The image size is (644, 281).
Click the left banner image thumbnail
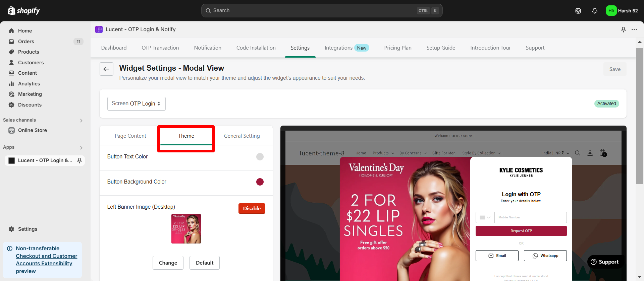tap(186, 229)
